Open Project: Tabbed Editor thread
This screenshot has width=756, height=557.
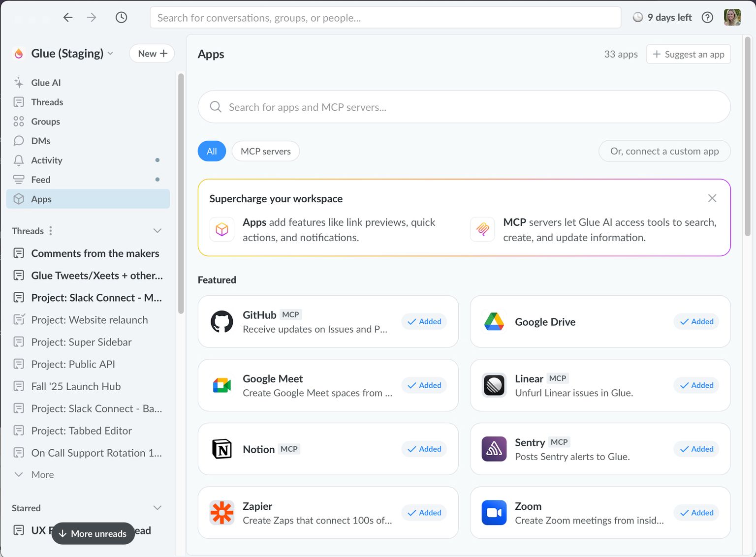[88, 431]
